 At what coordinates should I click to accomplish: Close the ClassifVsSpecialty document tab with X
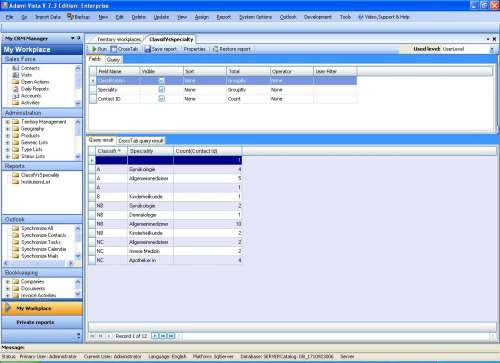494,39
